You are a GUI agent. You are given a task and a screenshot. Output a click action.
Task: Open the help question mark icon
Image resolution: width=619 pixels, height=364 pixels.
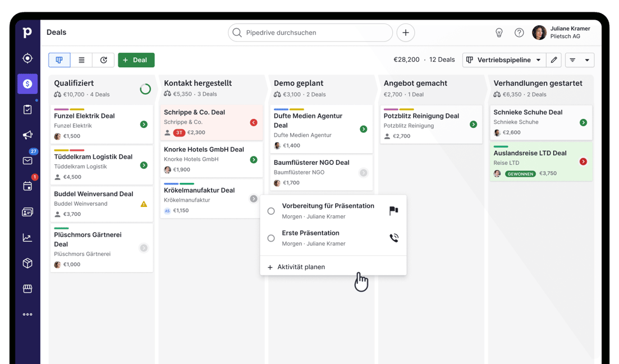(519, 33)
